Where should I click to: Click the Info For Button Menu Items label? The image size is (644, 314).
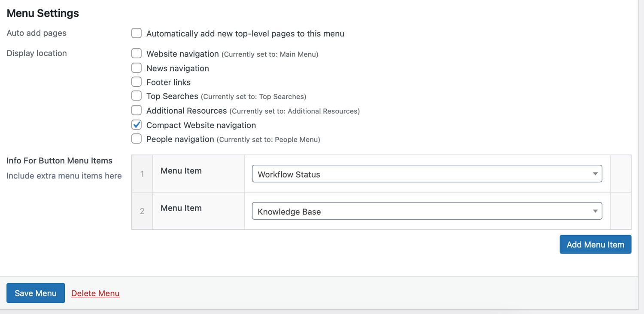coord(59,161)
